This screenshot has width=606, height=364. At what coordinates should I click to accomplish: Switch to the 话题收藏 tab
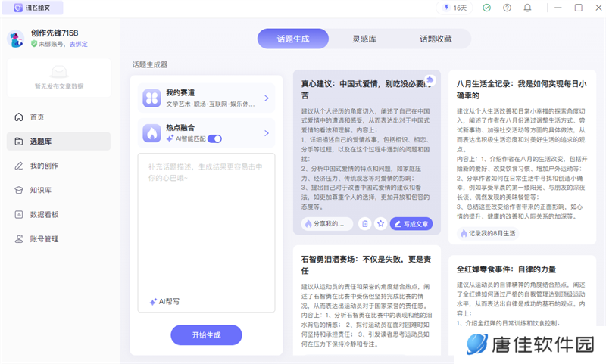[x=436, y=39]
